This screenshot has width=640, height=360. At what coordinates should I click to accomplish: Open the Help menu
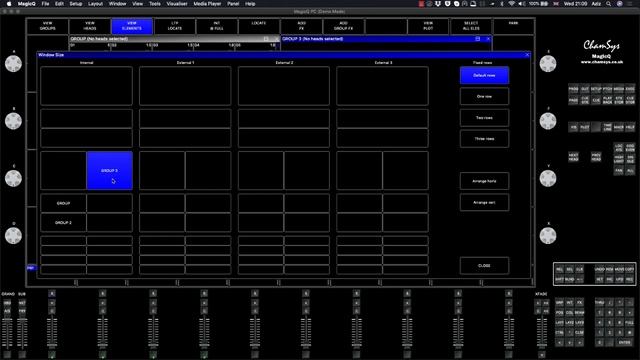(250, 4)
